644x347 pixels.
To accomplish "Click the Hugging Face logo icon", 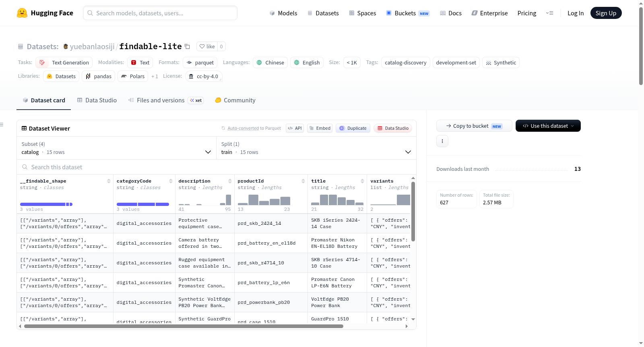I will pos(22,13).
